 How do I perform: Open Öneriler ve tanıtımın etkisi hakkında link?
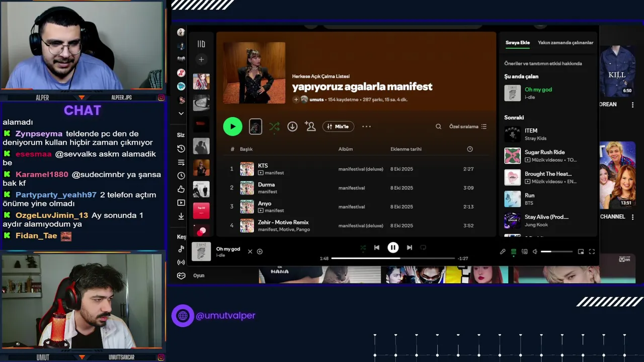click(x=543, y=63)
